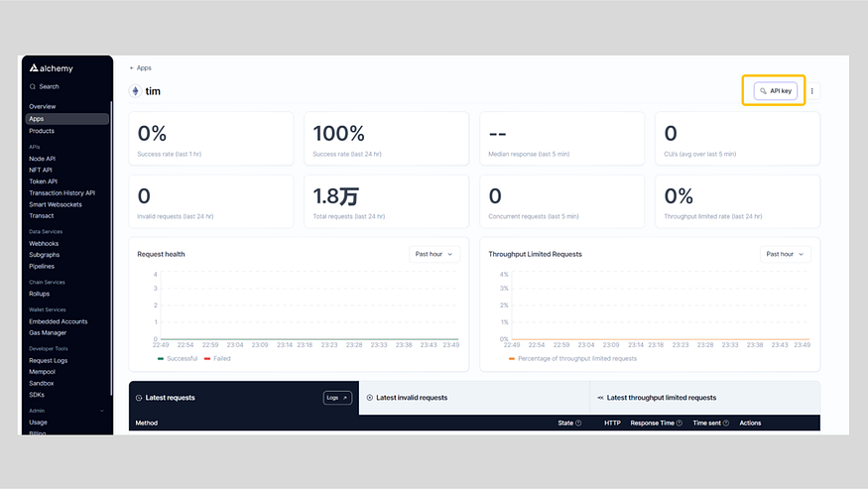
Task: Open Request health Past hour dropdown
Action: tap(434, 254)
